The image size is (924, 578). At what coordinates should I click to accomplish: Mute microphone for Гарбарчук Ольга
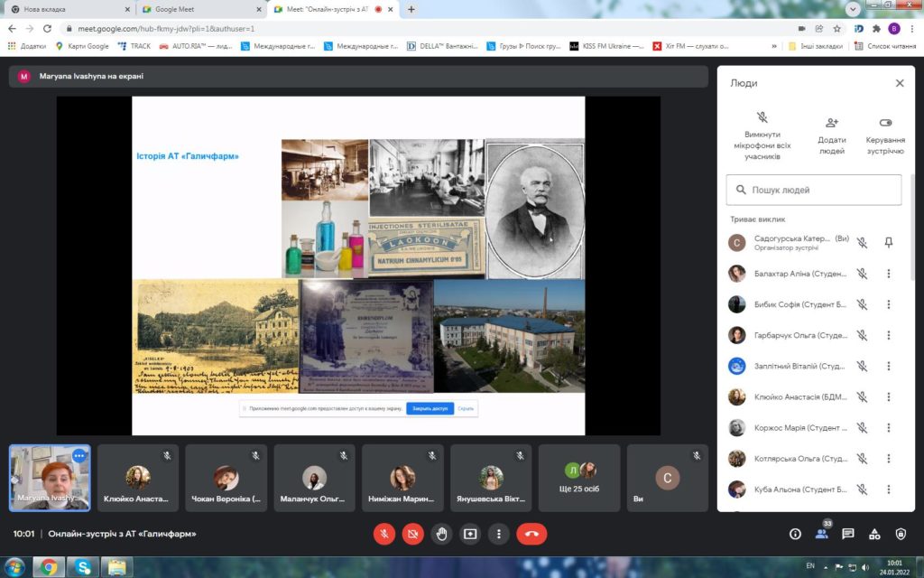pyautogui.click(x=862, y=335)
